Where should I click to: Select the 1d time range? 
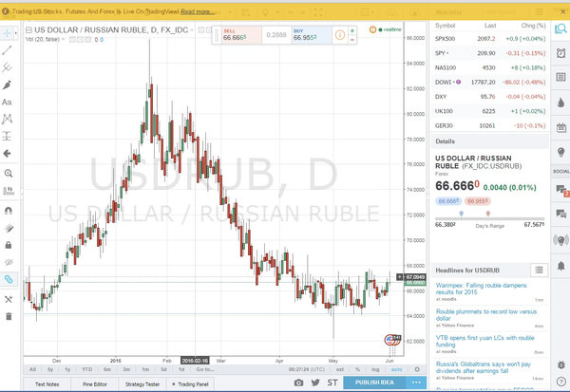181,369
